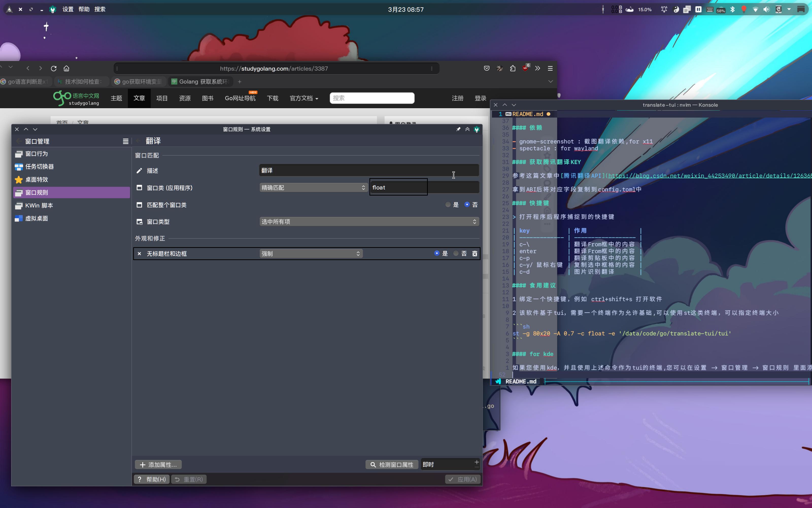Screen dimensions: 812x508
Task: Open 搜索 in the top menu bar
Action: (100, 9)
